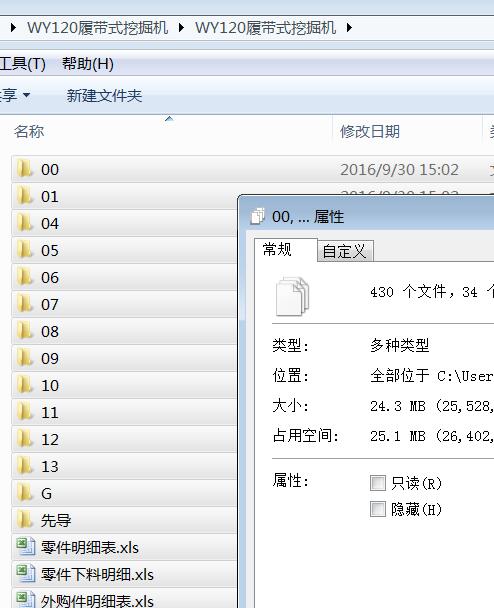Click the 零件下料明细.xls file name
This screenshot has height=608, width=494.
(x=97, y=574)
